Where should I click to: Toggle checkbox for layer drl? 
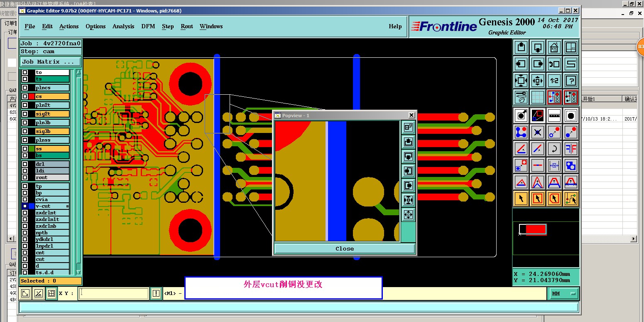[25, 164]
